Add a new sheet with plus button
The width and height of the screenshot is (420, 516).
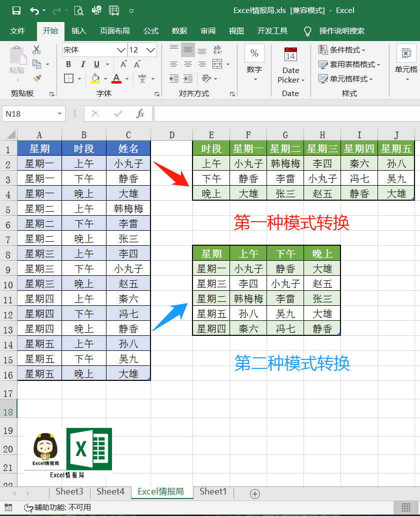[x=255, y=494]
